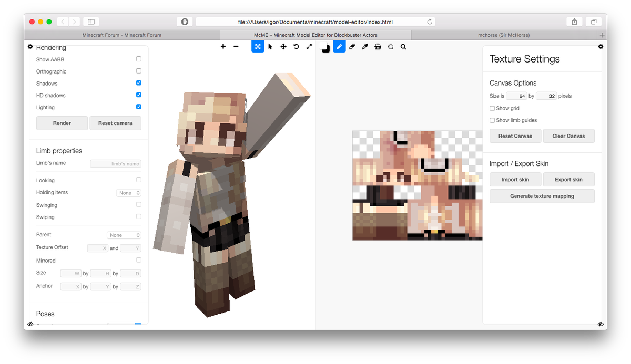Image resolution: width=631 pixels, height=364 pixels.
Task: Select the arrow pointer picker tool
Action: [270, 47]
